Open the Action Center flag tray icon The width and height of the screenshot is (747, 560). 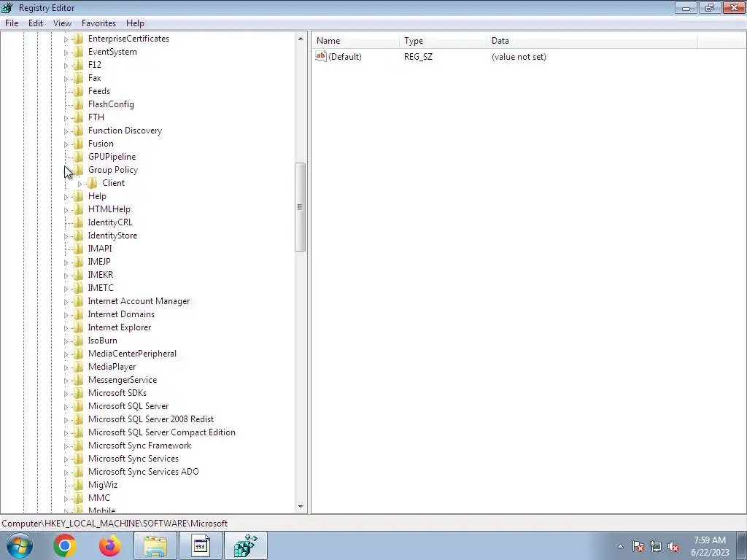(x=638, y=547)
